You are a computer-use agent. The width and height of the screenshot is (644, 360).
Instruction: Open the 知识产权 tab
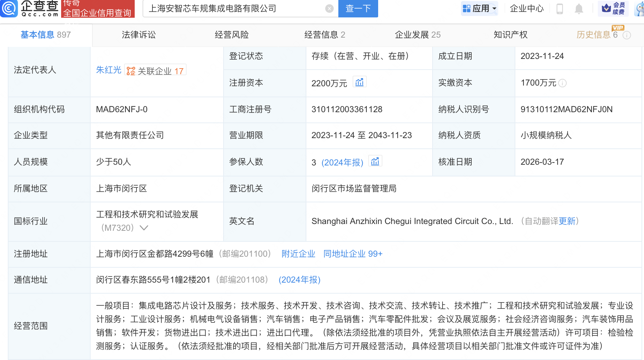click(510, 35)
